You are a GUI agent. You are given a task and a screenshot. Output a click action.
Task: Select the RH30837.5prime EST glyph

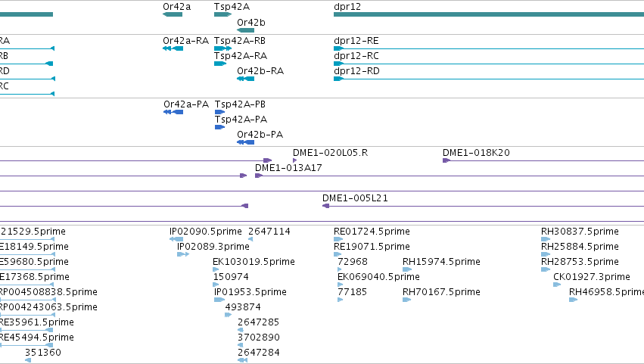pos(546,239)
